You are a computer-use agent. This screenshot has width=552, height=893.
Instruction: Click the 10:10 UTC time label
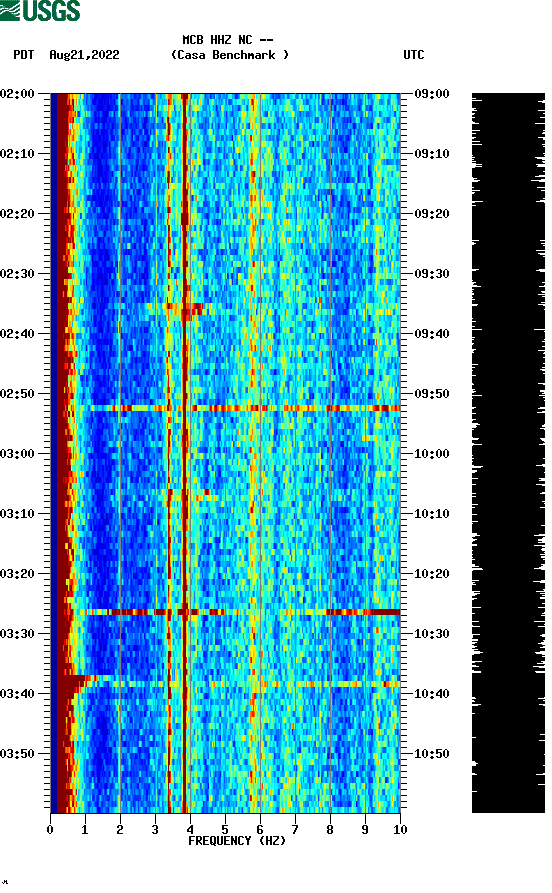point(432,514)
